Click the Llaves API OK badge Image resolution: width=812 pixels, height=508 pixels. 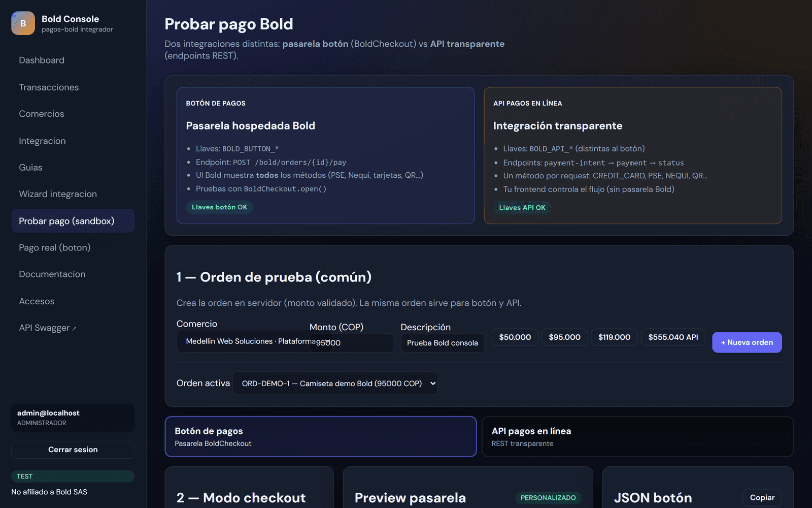[522, 207]
